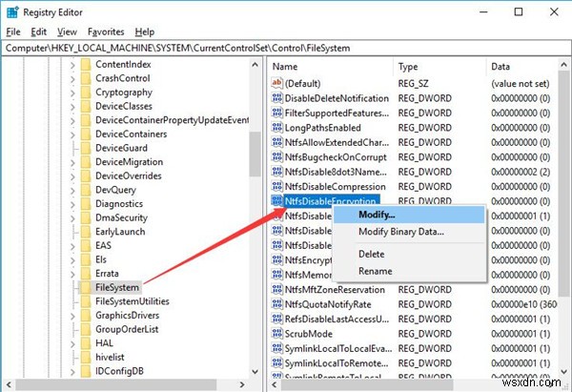572x392 pixels.
Task: Select the NtfsDisableEncryption value name
Action: tap(331, 200)
